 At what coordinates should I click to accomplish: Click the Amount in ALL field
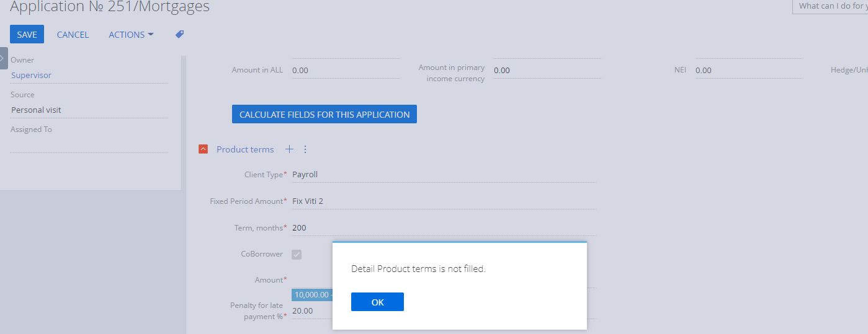pyautogui.click(x=346, y=70)
